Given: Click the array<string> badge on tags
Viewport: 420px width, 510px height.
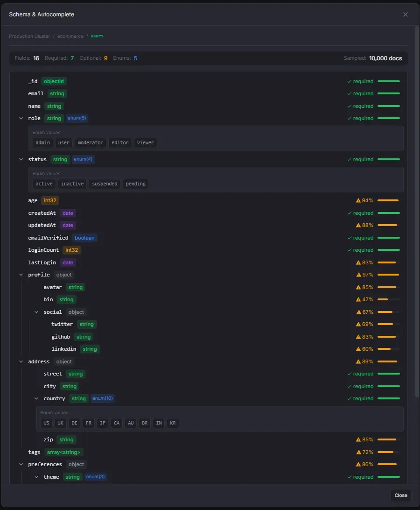Looking at the screenshot, I should click(63, 452).
